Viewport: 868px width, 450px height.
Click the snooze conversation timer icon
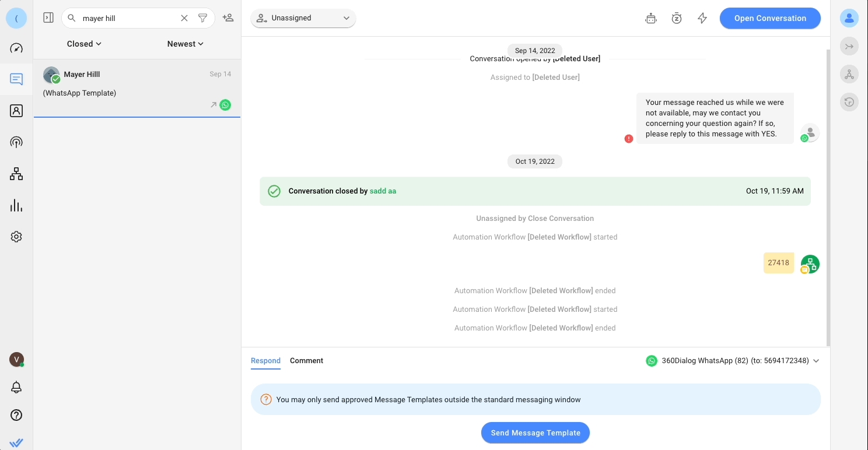tap(677, 18)
